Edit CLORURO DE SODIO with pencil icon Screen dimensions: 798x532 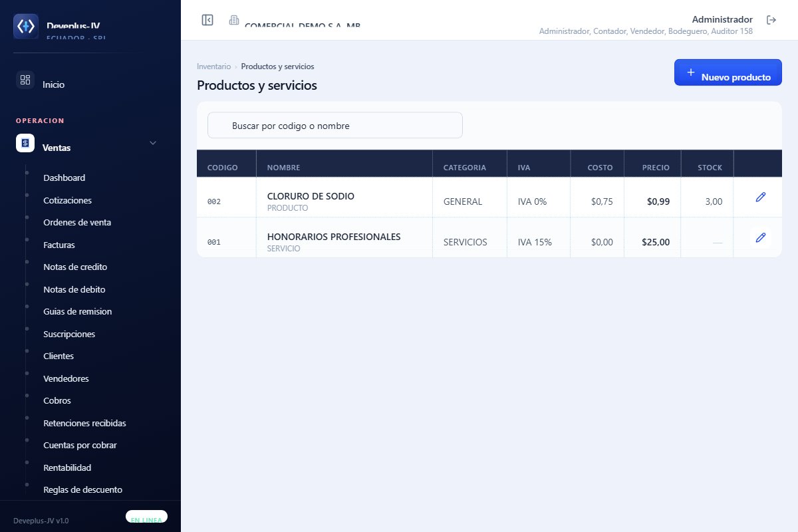761,197
